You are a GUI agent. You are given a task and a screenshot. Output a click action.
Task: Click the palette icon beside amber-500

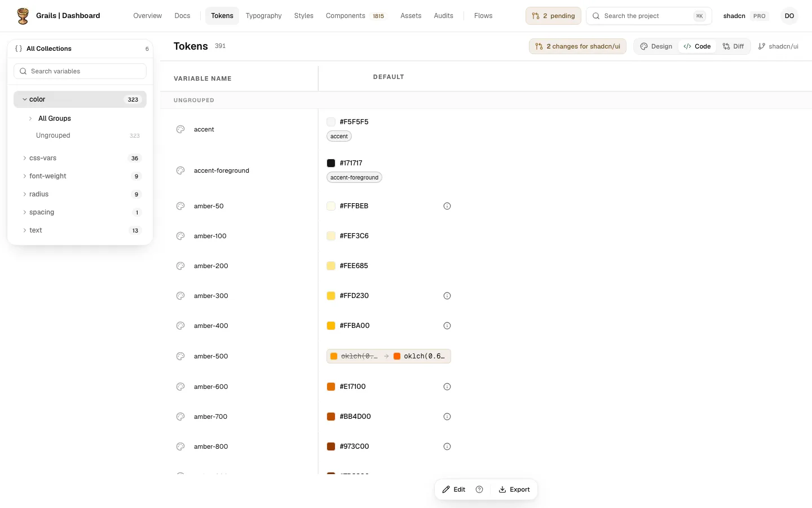click(x=180, y=356)
